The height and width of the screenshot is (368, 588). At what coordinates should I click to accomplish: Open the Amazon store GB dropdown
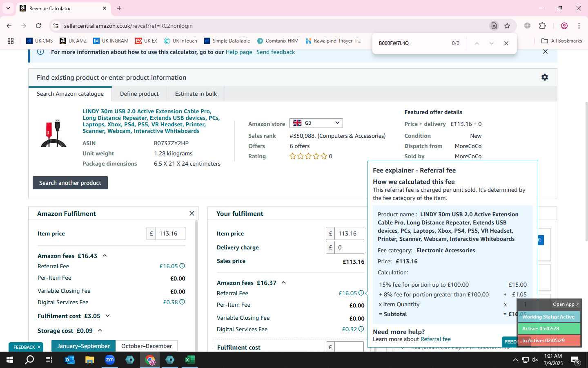316,123
